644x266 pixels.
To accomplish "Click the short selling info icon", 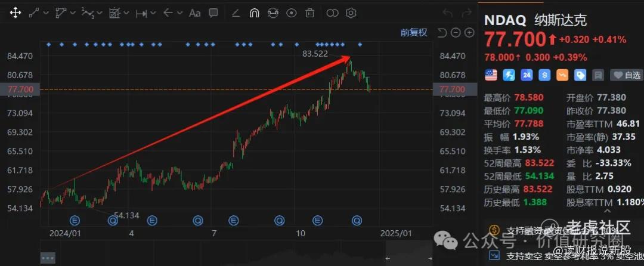I will pos(494,255).
